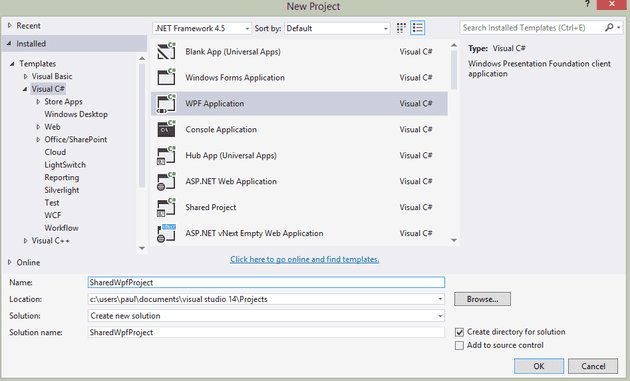Image resolution: width=630 pixels, height=381 pixels.
Task: Click the Console Application template icon
Action: [x=166, y=129]
